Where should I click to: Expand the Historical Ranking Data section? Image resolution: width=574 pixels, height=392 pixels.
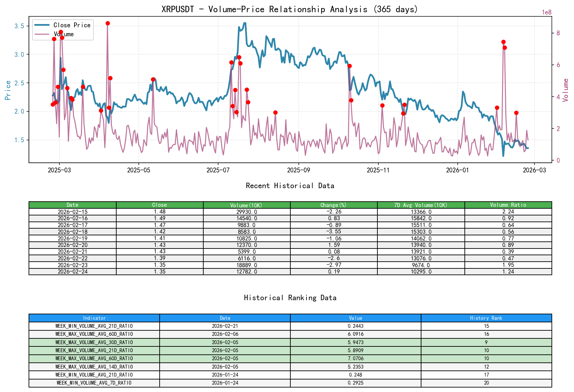290,298
